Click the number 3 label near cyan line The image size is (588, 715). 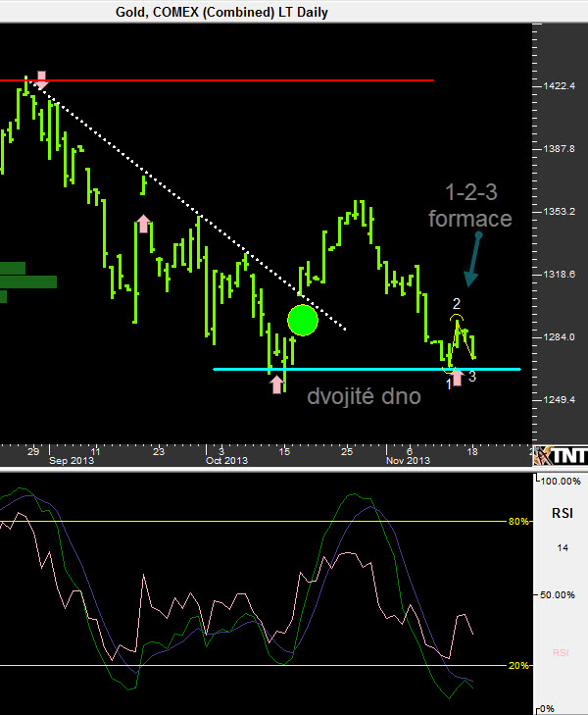pyautogui.click(x=472, y=377)
